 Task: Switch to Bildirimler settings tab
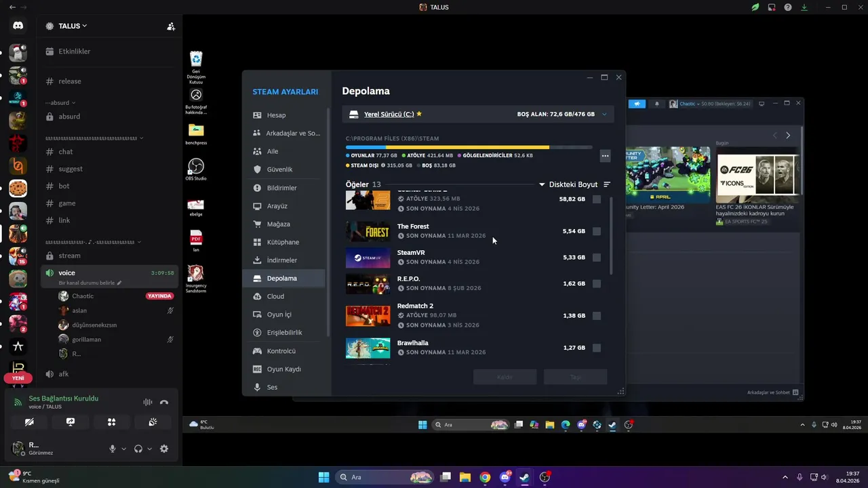point(285,188)
